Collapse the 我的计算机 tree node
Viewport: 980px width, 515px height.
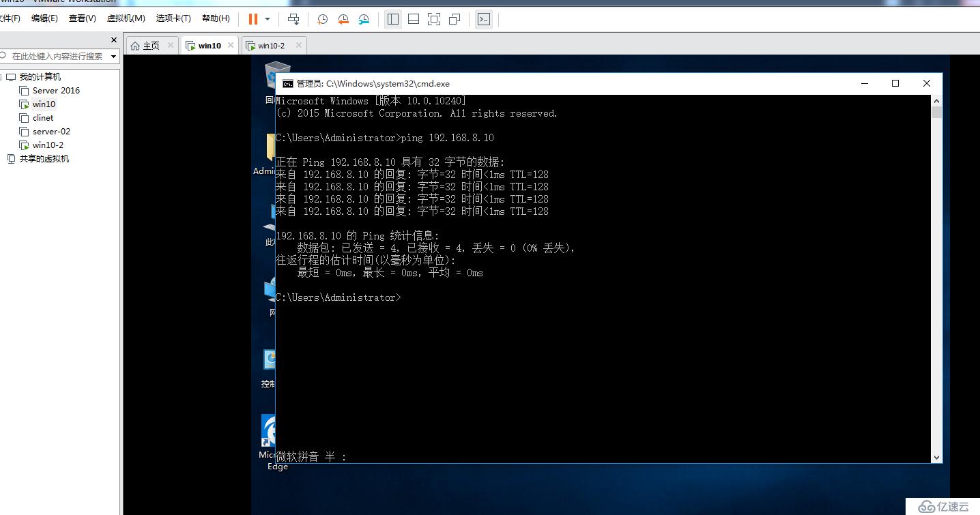coord(1,77)
